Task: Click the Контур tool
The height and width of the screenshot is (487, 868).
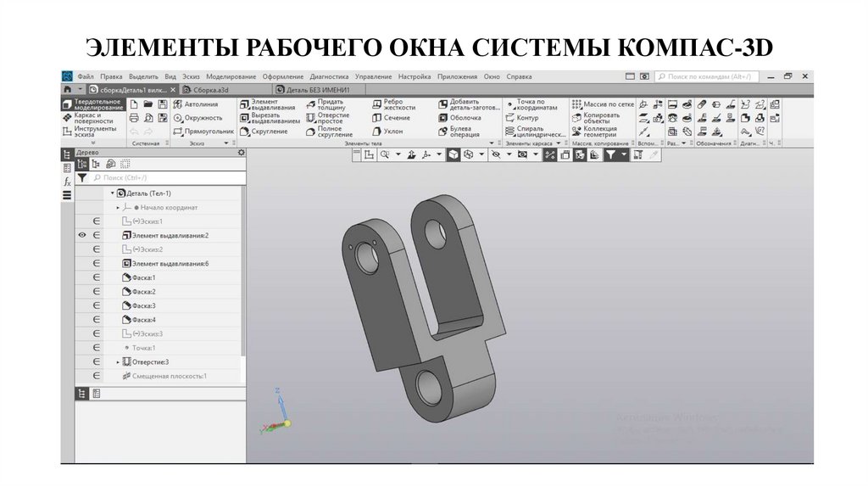Action: tap(522, 118)
